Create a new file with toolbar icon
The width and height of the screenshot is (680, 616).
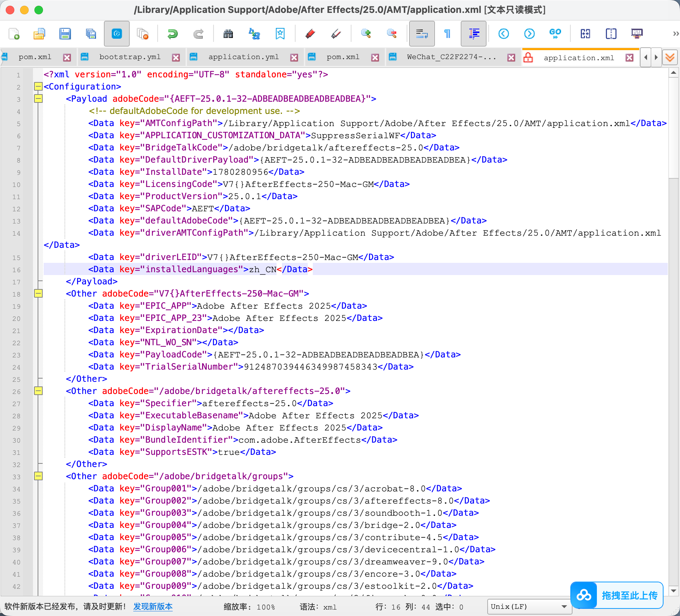point(14,34)
